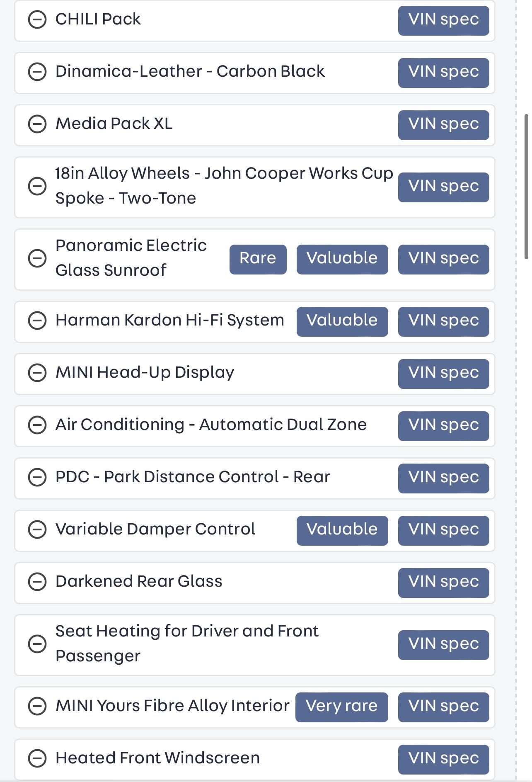Click the Very rare tag on Fibre Alloy Interior
Viewport: 532px width, 782px height.
click(x=341, y=707)
